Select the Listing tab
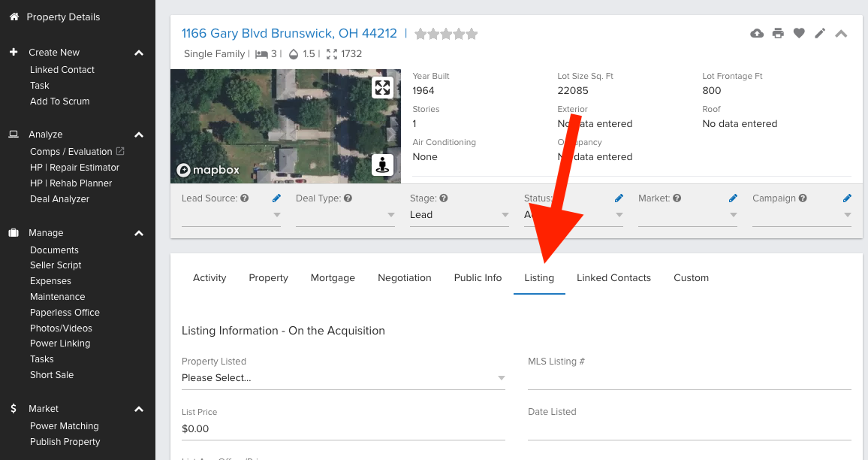 539,277
